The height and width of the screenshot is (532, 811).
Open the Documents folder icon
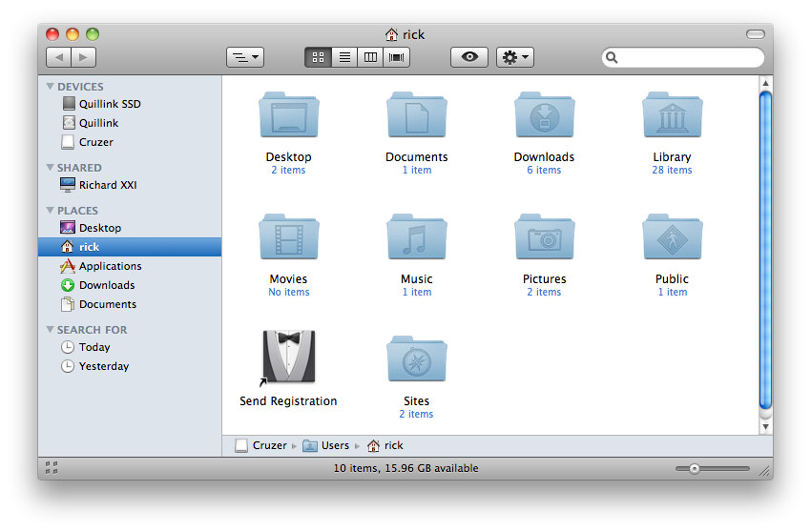coord(416,114)
